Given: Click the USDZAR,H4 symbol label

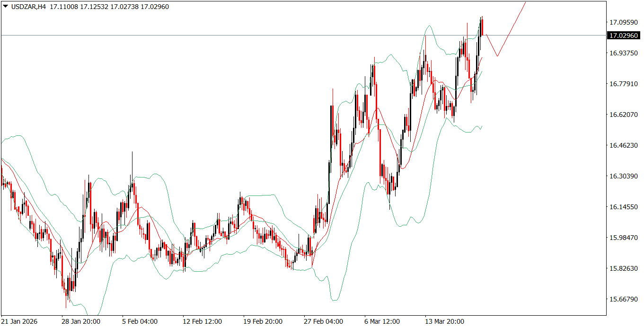Looking at the screenshot, I should click(x=30, y=7).
